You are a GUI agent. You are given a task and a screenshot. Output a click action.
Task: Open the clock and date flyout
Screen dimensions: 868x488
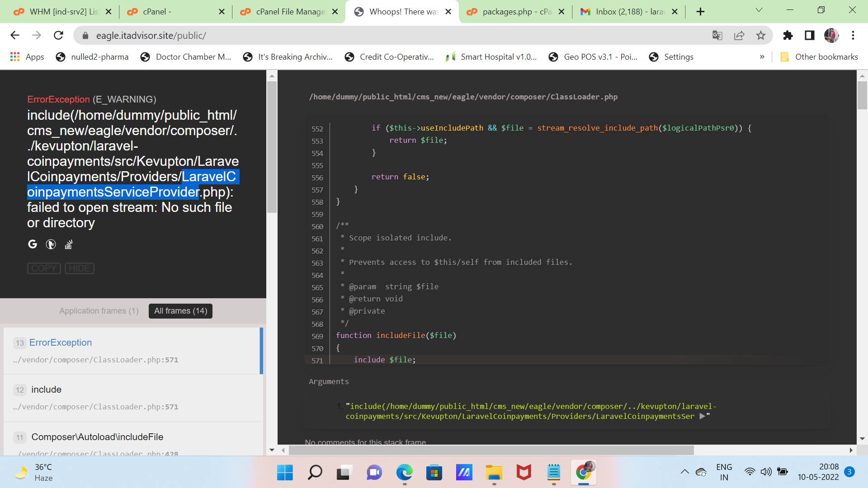point(818,472)
